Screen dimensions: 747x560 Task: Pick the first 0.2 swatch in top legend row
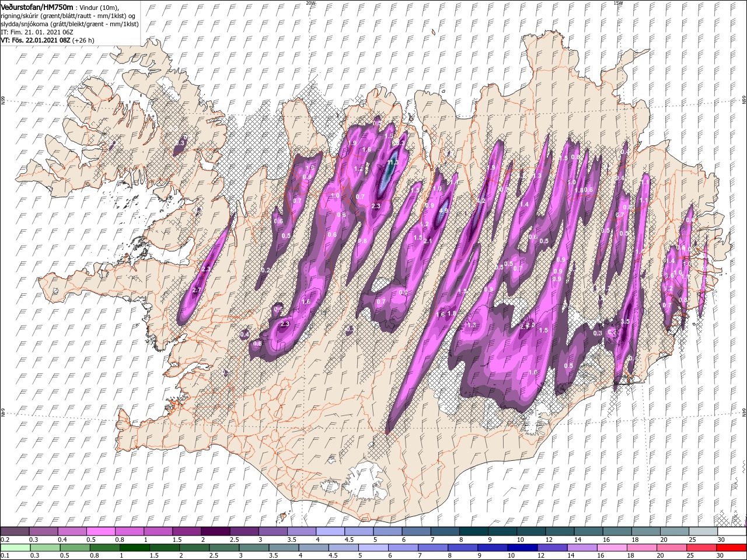tap(15, 531)
